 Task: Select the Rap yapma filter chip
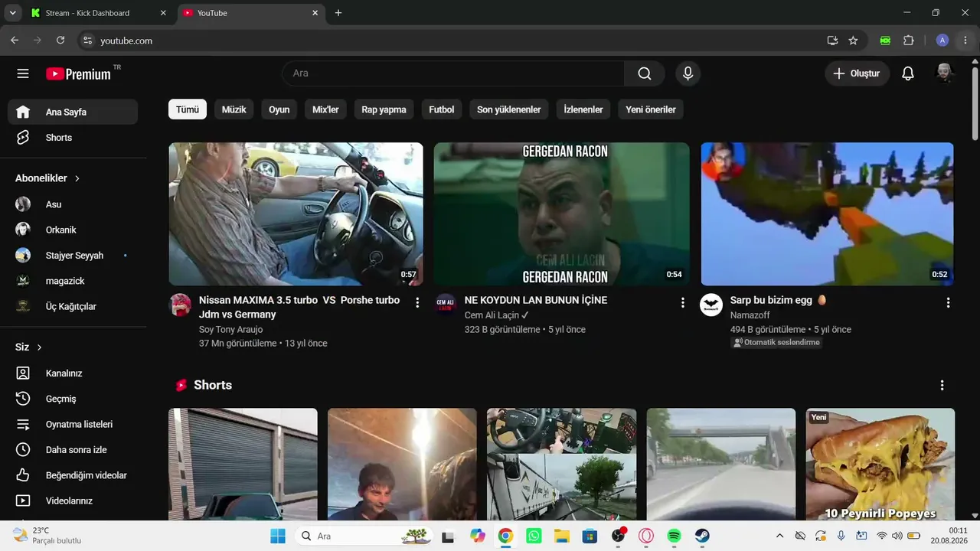click(384, 109)
